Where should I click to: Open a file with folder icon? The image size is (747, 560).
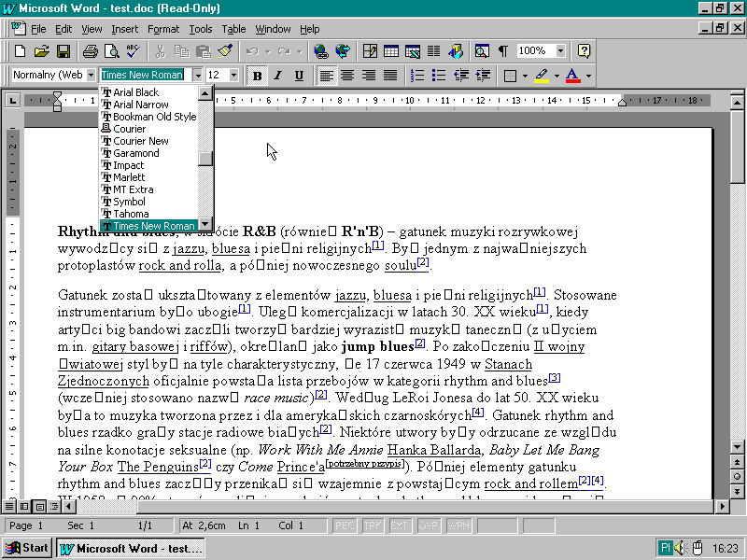tap(41, 51)
